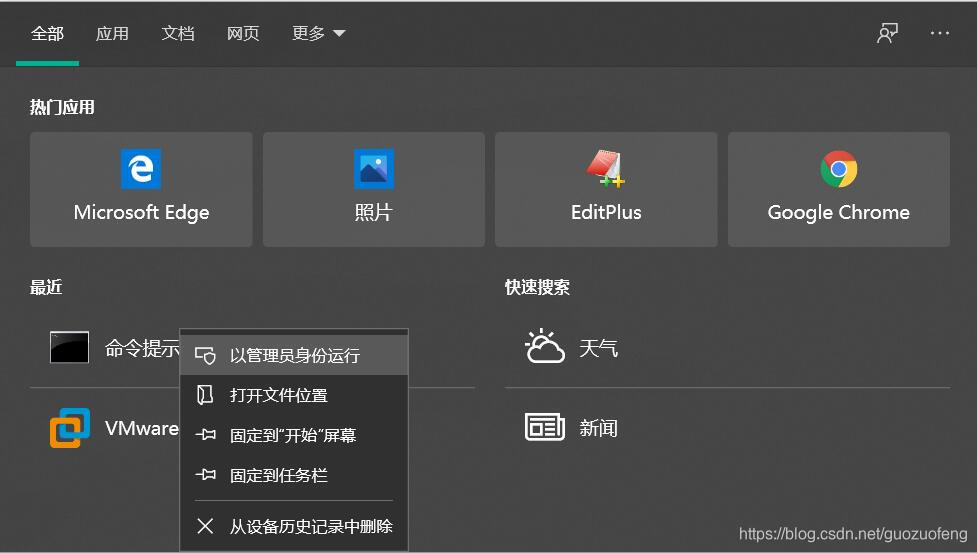This screenshot has width=977, height=553.
Task: Click the VMware orange-blue squares icon
Action: 70,428
